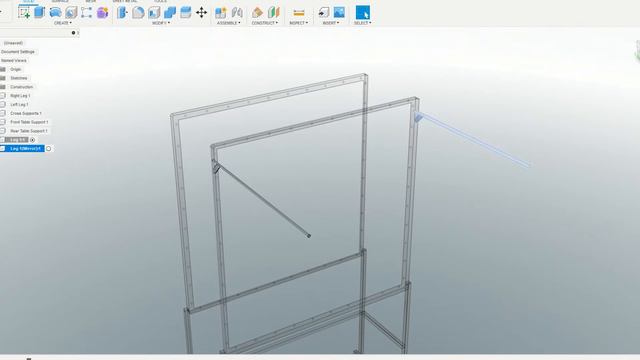Select the Midplane construct tool
The width and height of the screenshot is (640, 360).
click(273, 13)
